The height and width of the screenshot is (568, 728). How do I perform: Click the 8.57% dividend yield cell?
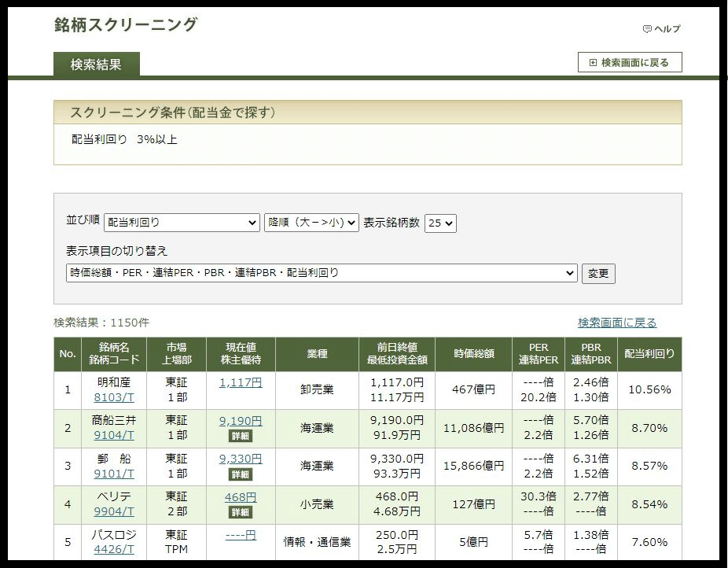(649, 466)
